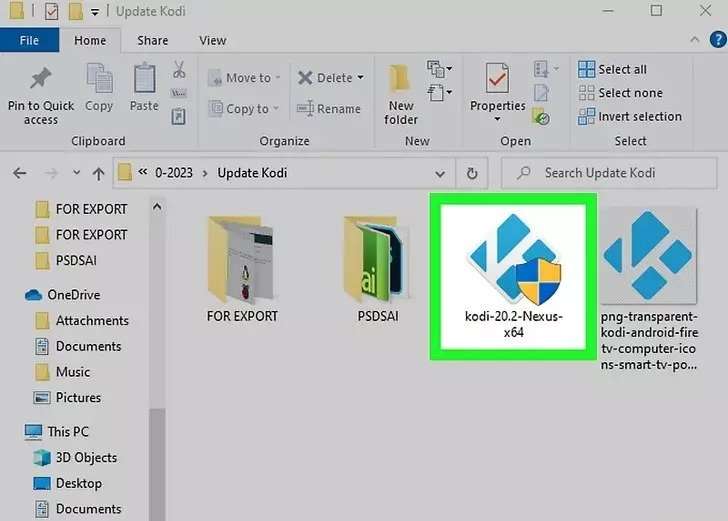Click Invert selection
Viewport: 728px width, 521px height.
pyautogui.click(x=630, y=117)
